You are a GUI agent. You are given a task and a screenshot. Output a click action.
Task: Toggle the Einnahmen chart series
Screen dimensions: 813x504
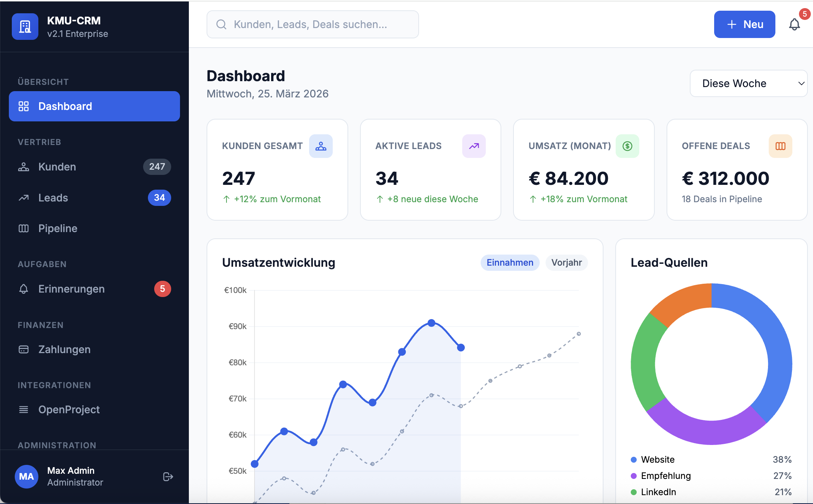pos(510,263)
